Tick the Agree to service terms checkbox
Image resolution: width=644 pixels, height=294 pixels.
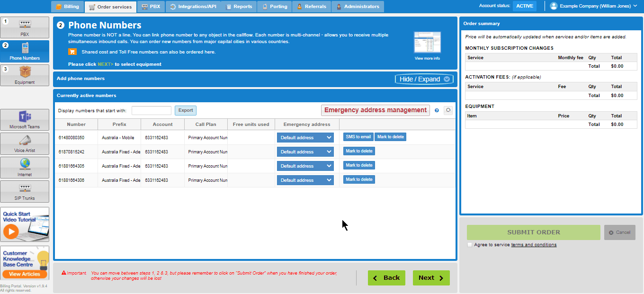coord(470,245)
